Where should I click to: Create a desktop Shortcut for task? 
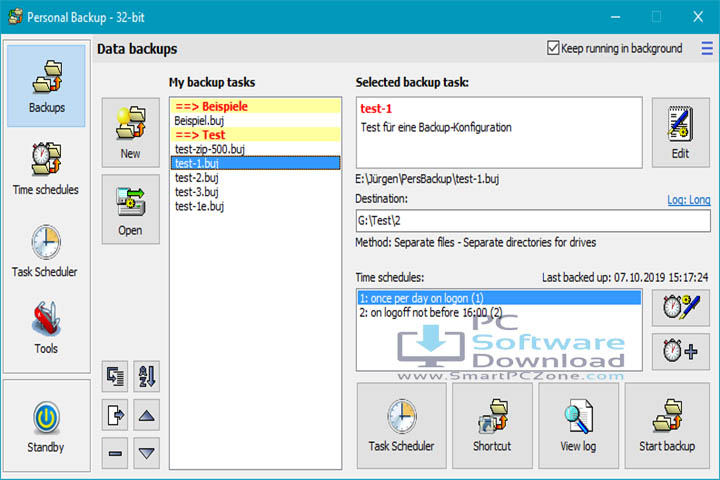(x=492, y=426)
